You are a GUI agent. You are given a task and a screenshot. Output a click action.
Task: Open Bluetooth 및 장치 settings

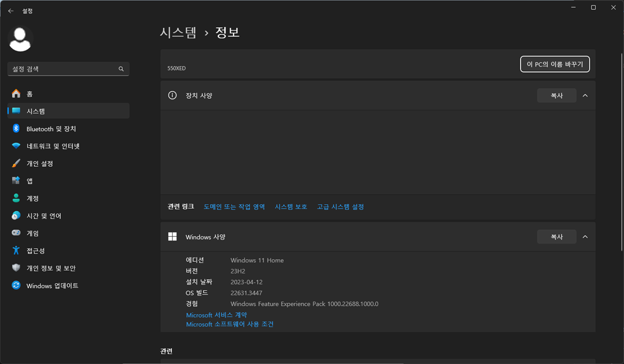(x=68, y=129)
